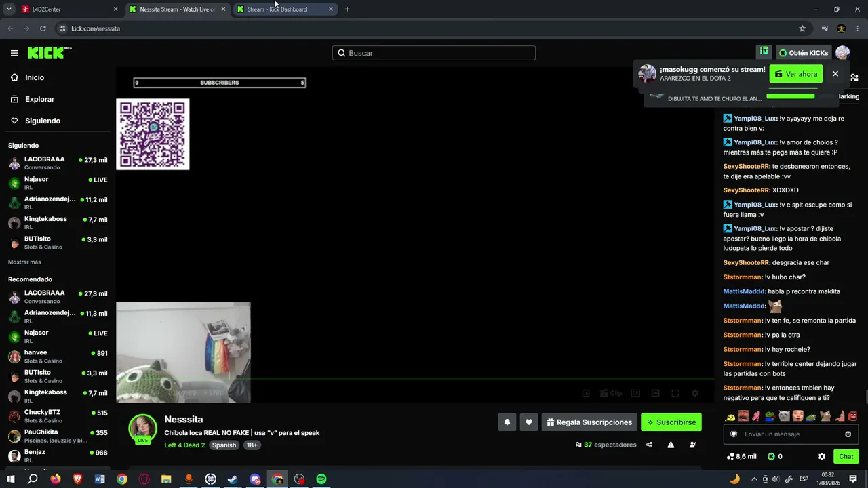This screenshot has width=868, height=488.
Task: Reload the page
Action: pos(43,28)
